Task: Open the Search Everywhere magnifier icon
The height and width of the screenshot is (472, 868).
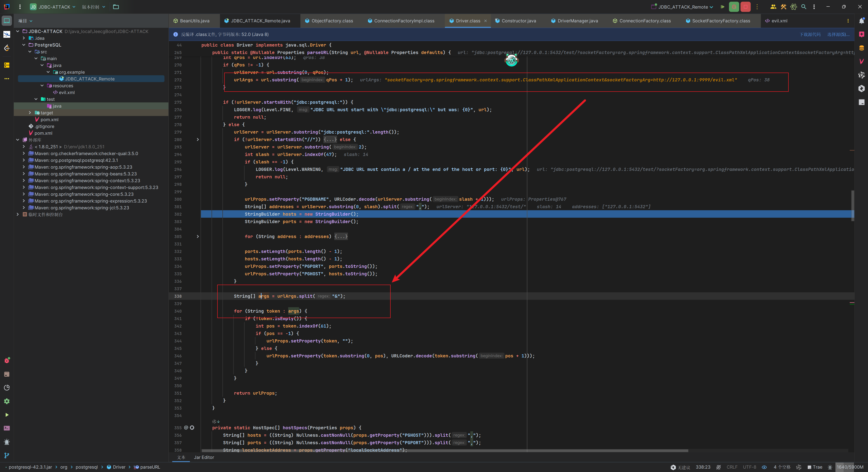Action: click(x=804, y=7)
